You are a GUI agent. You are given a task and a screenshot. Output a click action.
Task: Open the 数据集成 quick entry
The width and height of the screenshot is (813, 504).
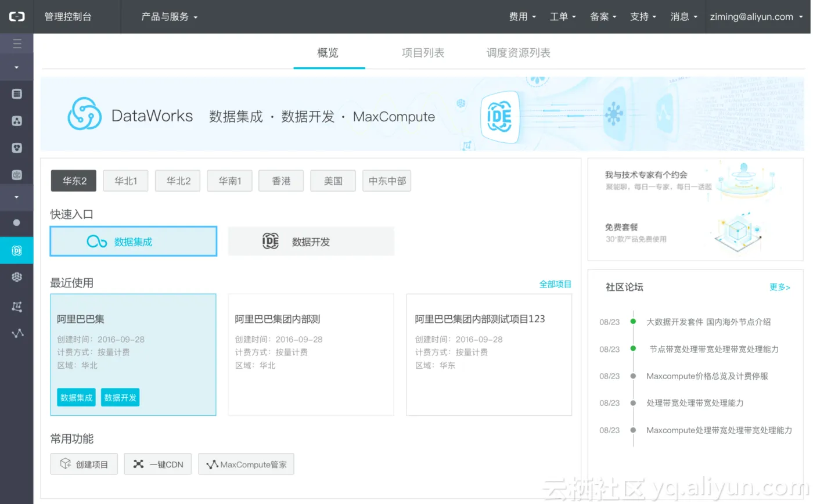pos(134,242)
